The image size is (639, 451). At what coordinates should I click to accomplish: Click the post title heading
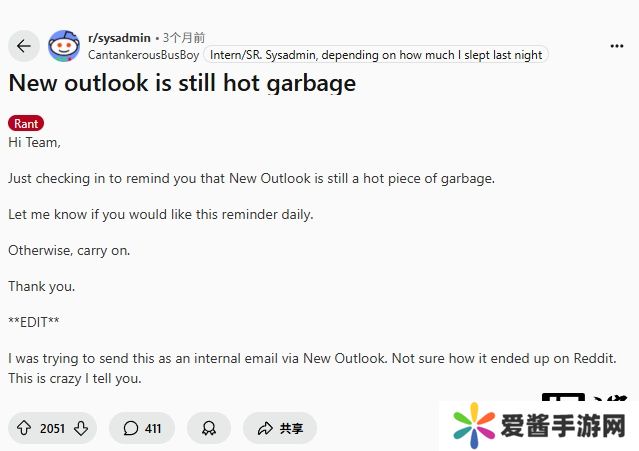point(182,83)
